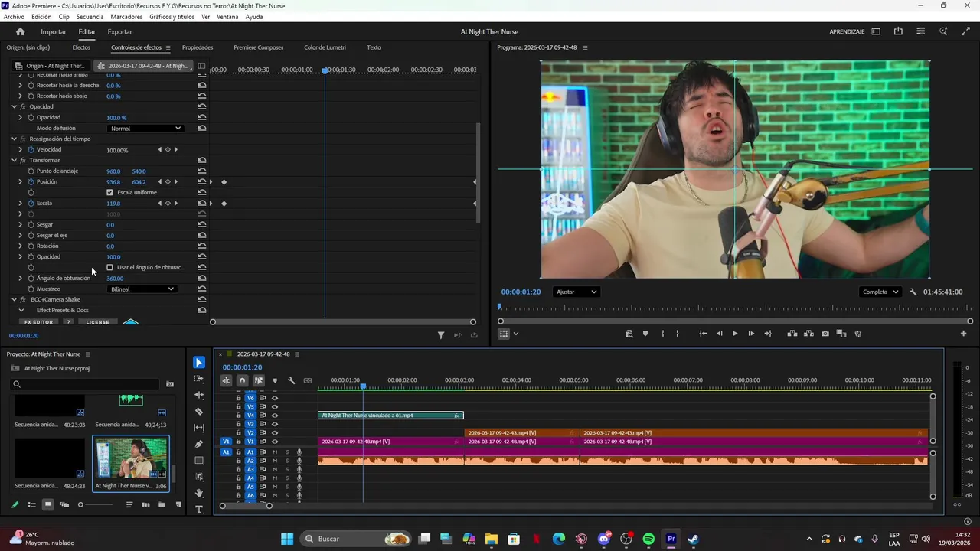The height and width of the screenshot is (551, 980).
Task: Select the Type tool
Action: (x=199, y=509)
